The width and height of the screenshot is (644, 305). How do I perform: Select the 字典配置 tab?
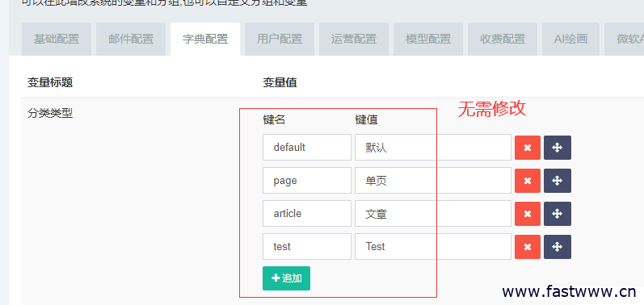click(205, 39)
